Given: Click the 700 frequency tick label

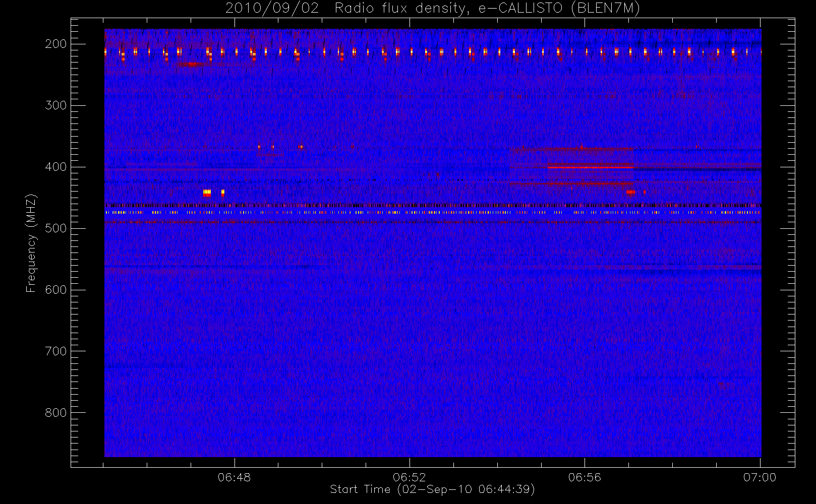Looking at the screenshot, I should pyautogui.click(x=56, y=351).
